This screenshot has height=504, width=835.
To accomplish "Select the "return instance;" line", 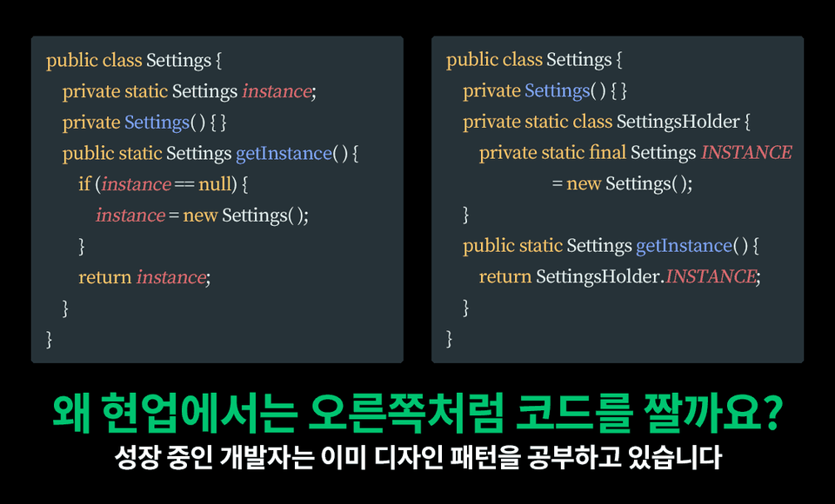I will click(144, 277).
